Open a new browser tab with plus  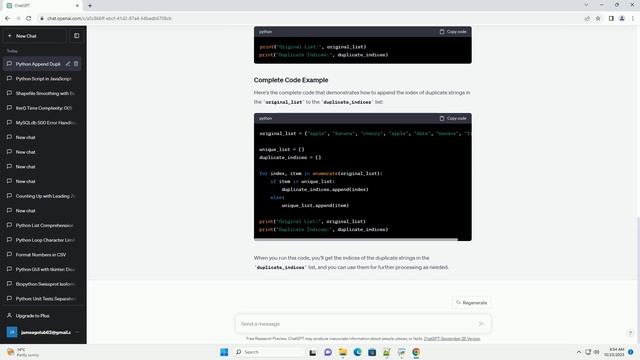tap(90, 5)
